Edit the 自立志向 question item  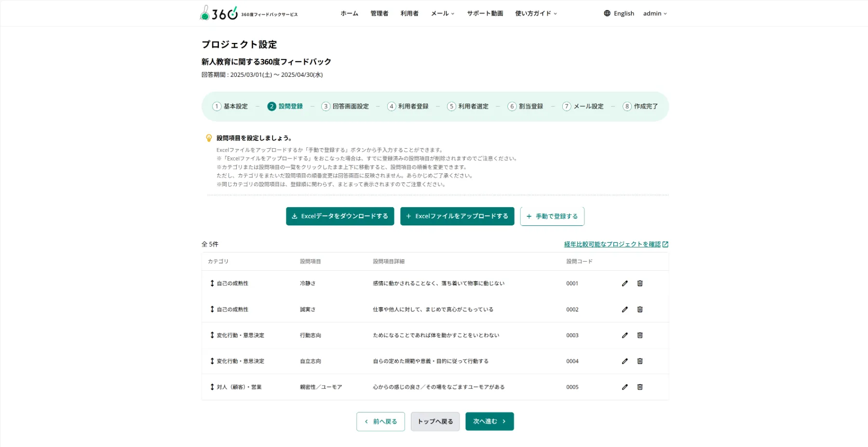pos(624,361)
